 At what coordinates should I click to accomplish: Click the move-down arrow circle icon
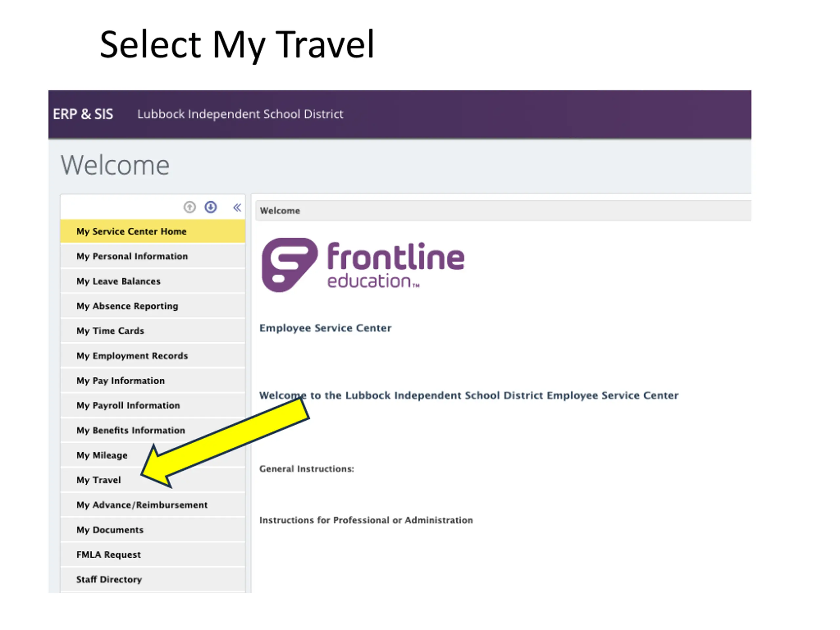pyautogui.click(x=211, y=207)
